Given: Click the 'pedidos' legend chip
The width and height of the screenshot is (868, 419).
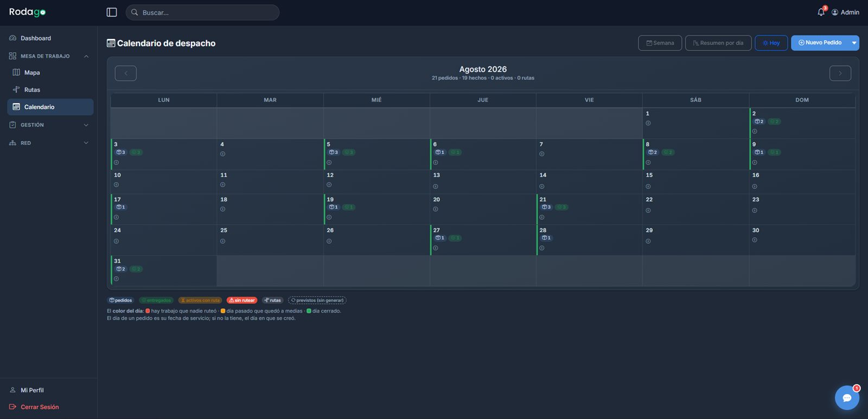Looking at the screenshot, I should pyautogui.click(x=120, y=300).
